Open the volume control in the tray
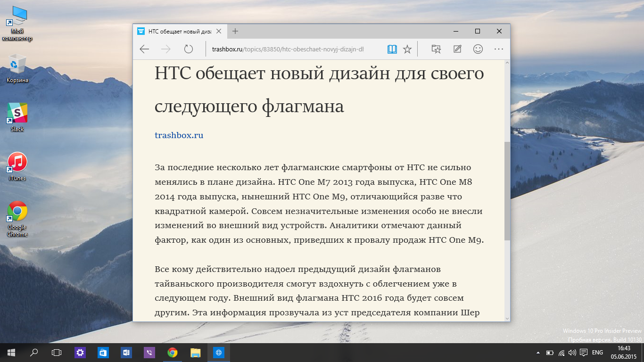This screenshot has width=644, height=362. 572,353
